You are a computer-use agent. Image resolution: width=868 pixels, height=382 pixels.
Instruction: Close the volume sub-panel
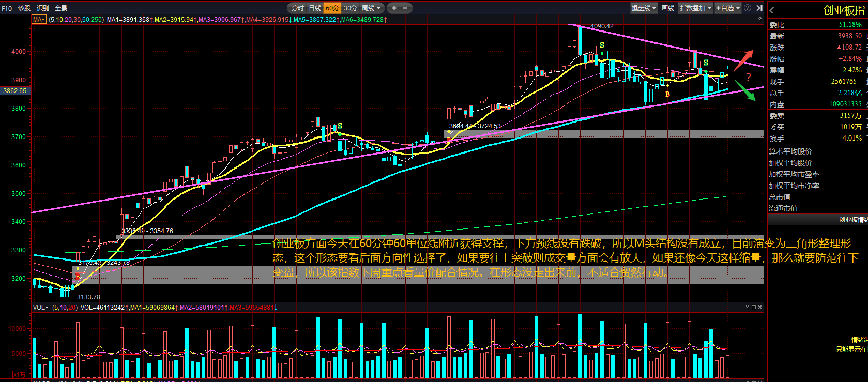point(759,307)
